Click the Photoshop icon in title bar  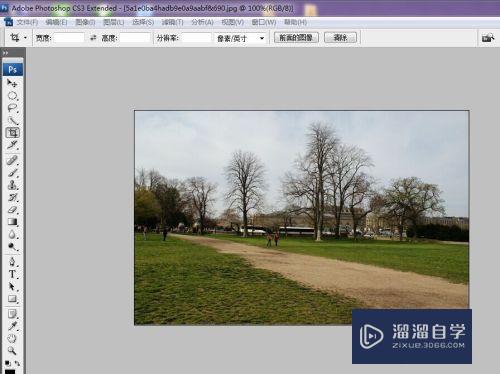tap(4, 8)
